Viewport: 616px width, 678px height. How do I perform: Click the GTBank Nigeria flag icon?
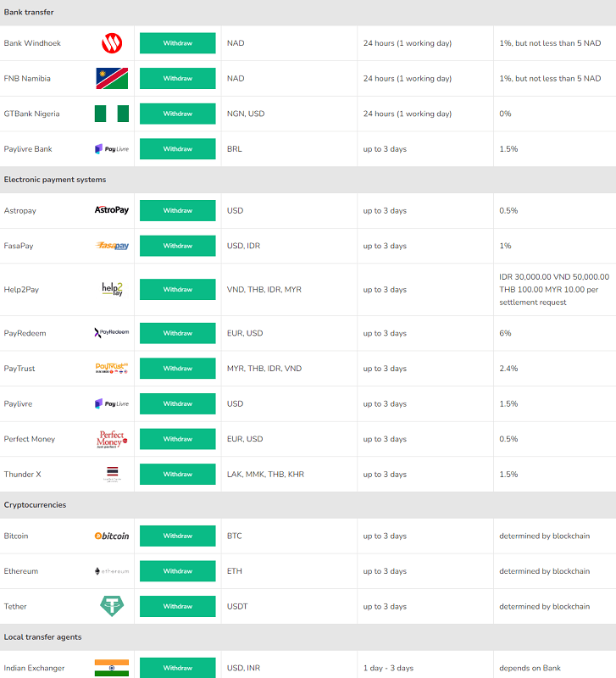point(112,114)
